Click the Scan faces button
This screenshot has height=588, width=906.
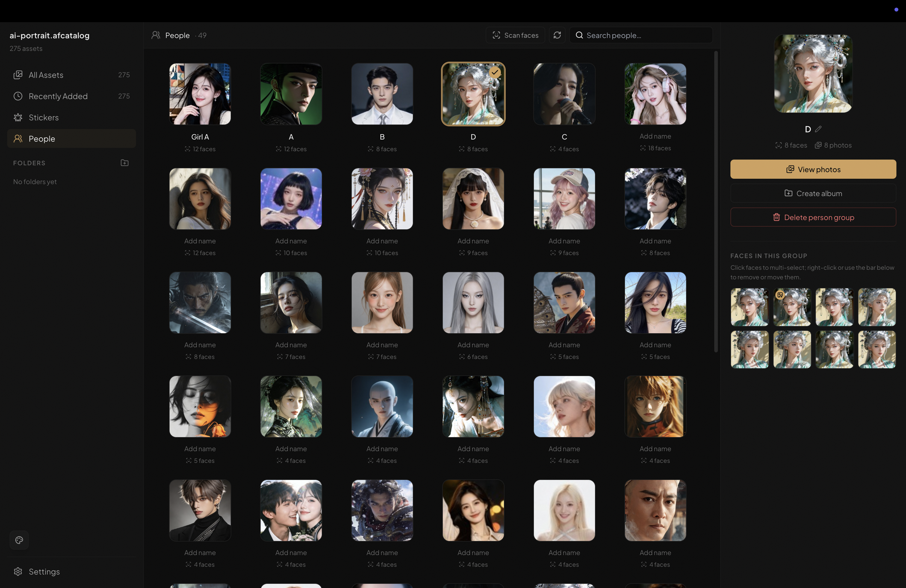point(515,35)
